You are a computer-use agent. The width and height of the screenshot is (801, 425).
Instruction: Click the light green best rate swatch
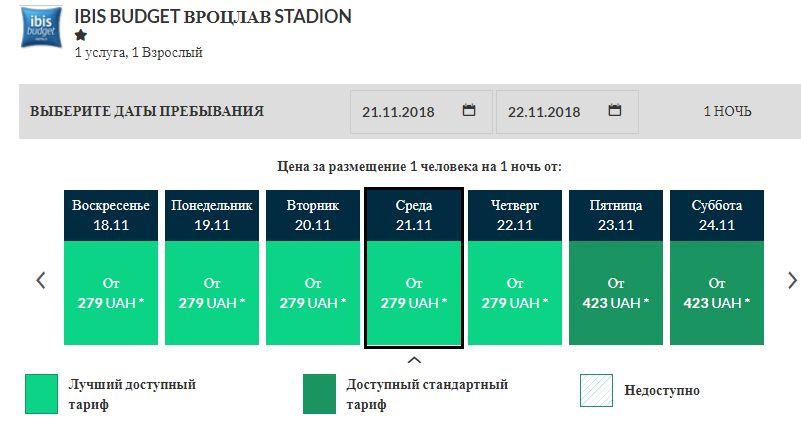click(42, 392)
